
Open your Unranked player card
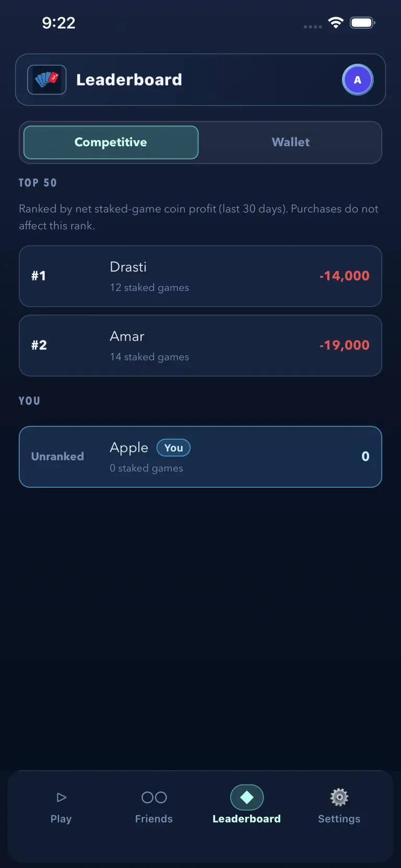(x=200, y=456)
